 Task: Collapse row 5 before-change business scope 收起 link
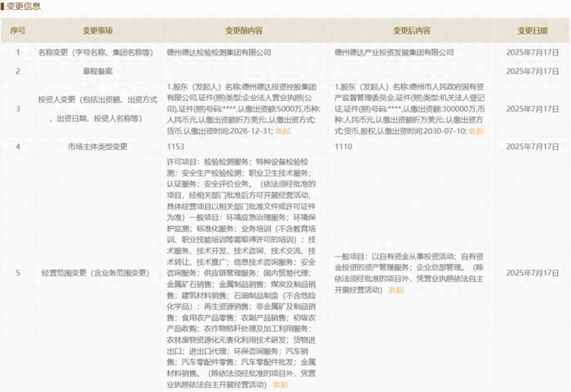point(281,385)
